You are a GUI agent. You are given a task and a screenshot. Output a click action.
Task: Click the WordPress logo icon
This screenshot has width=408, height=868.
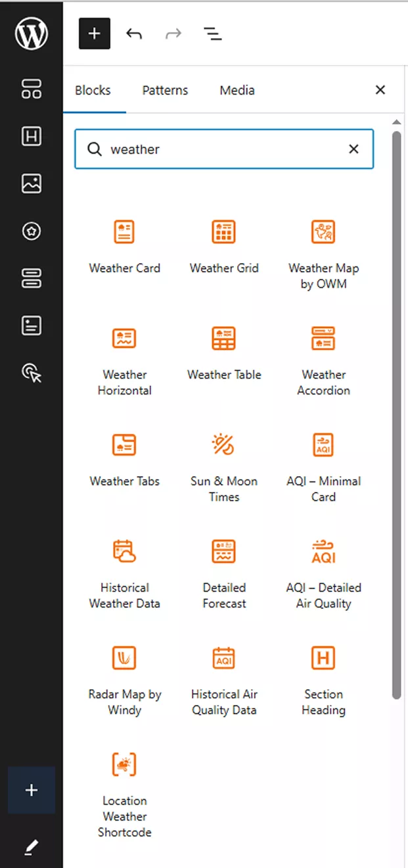pyautogui.click(x=32, y=34)
